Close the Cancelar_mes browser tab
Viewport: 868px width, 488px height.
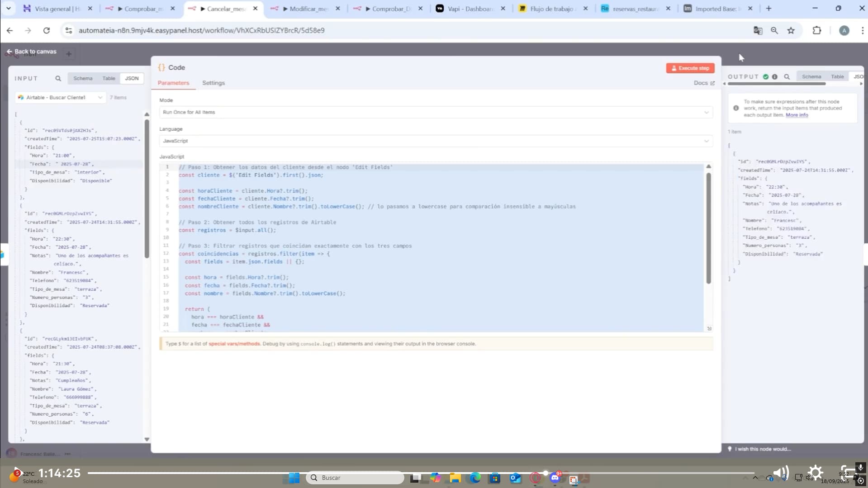[x=256, y=9]
